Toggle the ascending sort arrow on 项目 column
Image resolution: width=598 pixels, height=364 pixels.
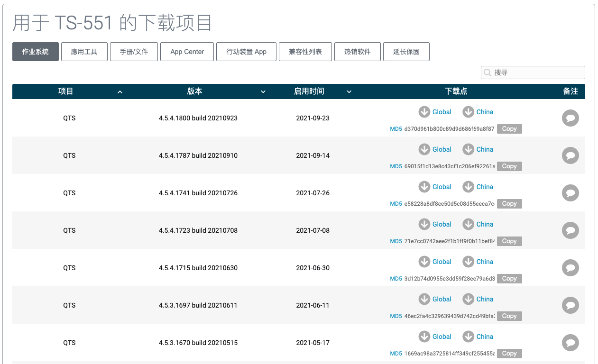pyautogui.click(x=120, y=91)
